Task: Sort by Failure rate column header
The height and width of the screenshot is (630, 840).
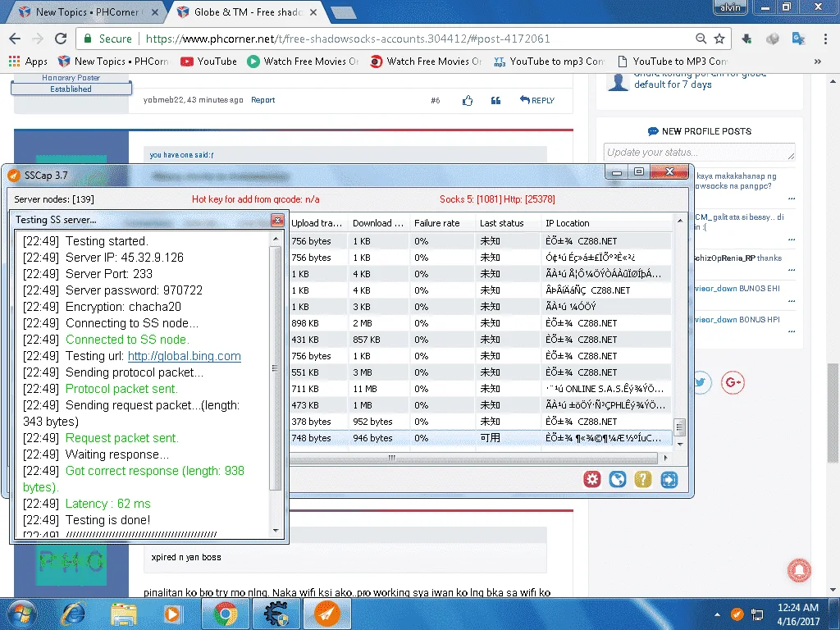Action: coord(441,223)
